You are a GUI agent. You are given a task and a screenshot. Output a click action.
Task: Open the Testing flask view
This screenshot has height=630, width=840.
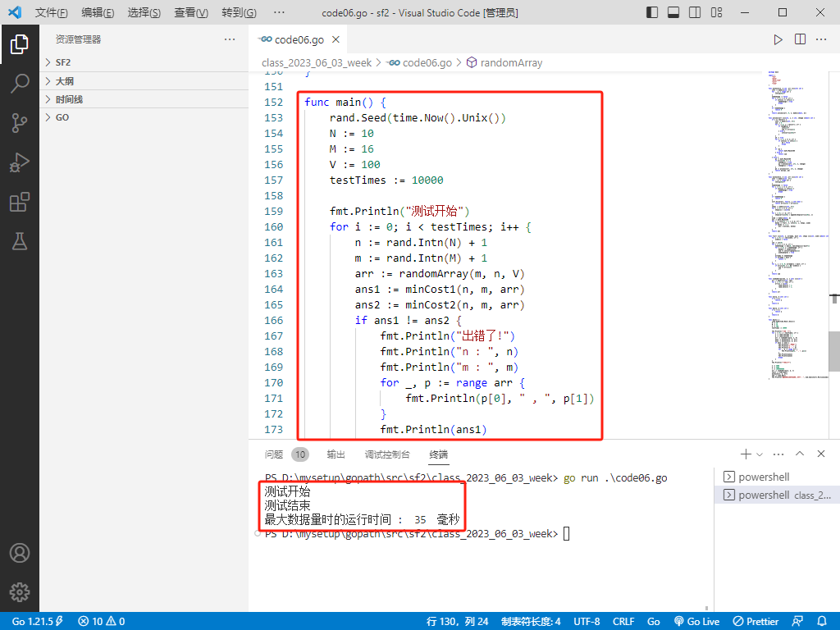click(20, 242)
